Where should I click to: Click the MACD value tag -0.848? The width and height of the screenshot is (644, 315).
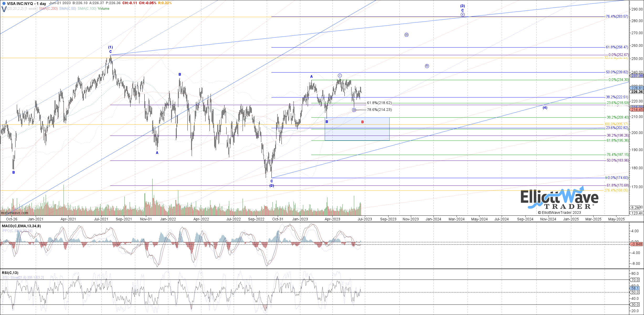pyautogui.click(x=637, y=244)
